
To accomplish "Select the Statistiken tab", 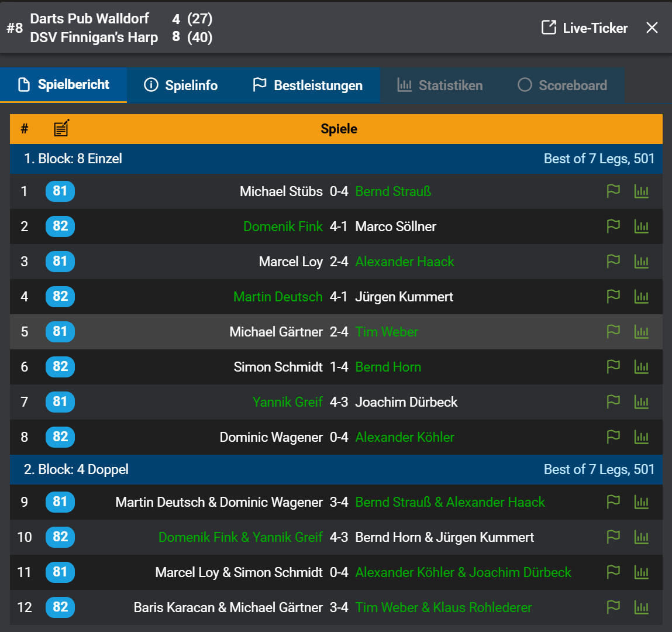I will [440, 85].
